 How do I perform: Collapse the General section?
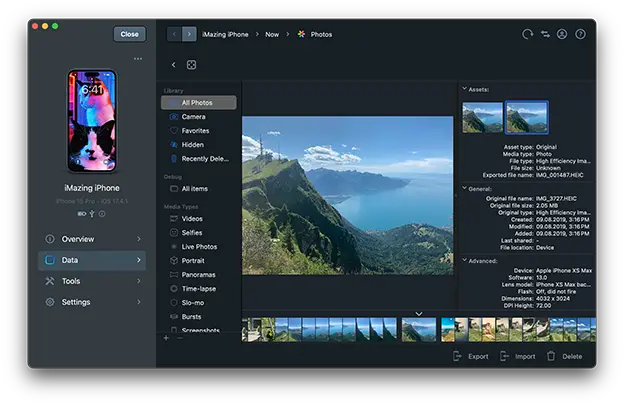[x=464, y=188]
